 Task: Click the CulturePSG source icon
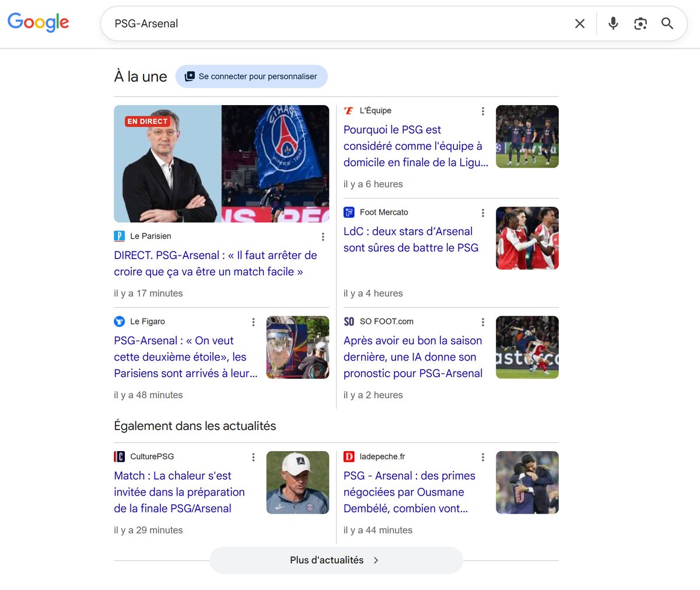(x=119, y=457)
